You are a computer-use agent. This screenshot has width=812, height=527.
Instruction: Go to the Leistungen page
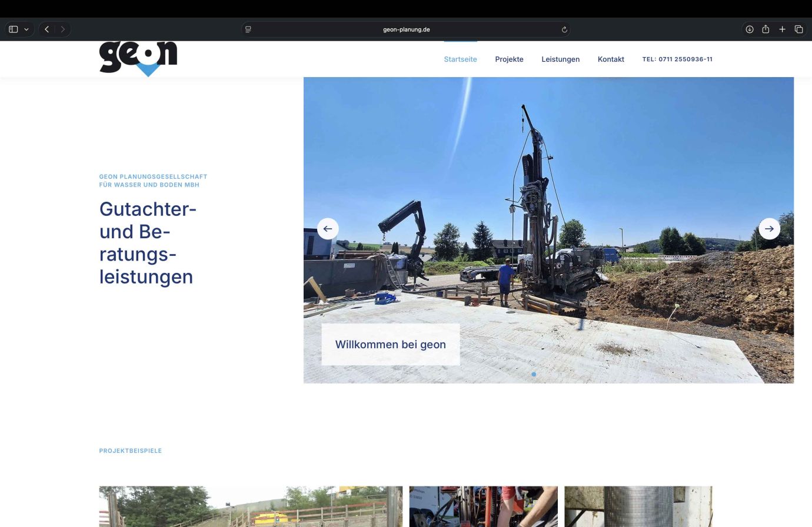[560, 59]
